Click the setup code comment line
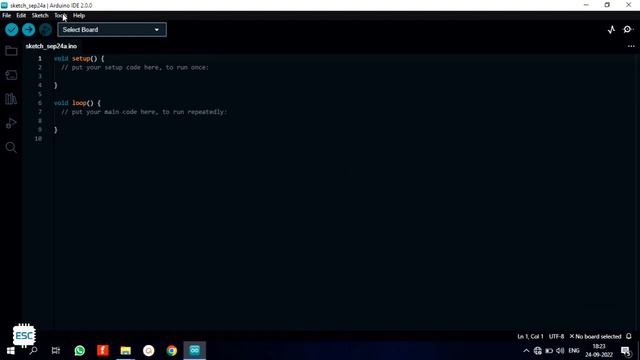The height and width of the screenshot is (360, 640). (135, 67)
